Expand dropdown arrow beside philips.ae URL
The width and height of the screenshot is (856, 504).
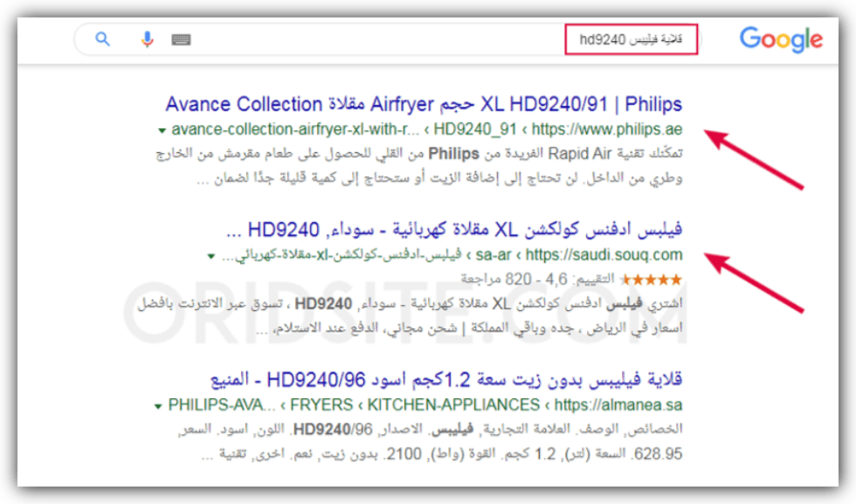click(162, 130)
